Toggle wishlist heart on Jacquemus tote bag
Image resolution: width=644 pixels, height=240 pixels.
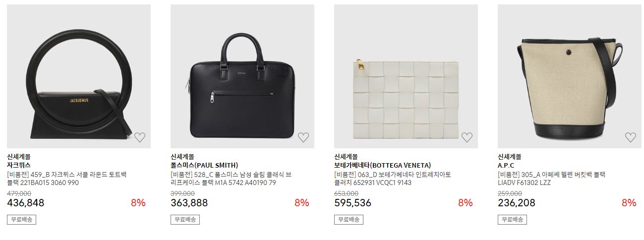coord(140,137)
